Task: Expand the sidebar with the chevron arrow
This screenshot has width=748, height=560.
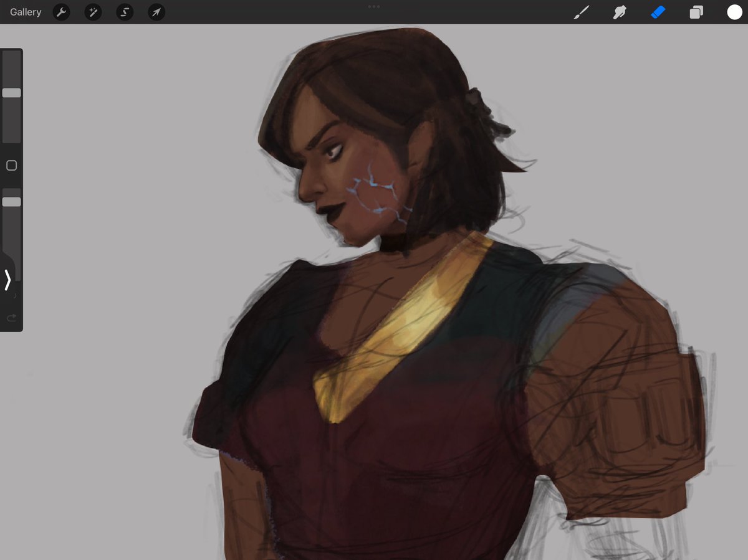Action: 8,280
